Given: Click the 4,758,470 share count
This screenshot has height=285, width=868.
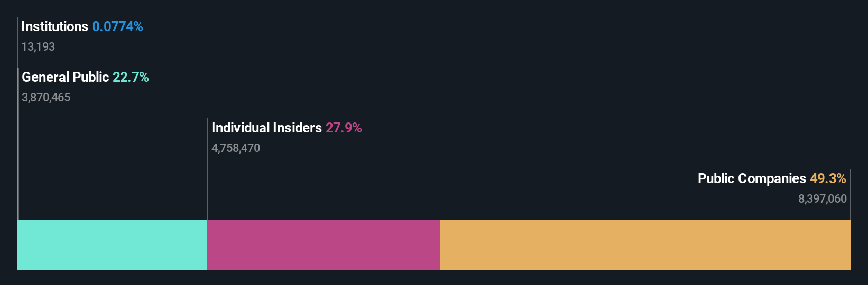Looking at the screenshot, I should (x=236, y=148).
